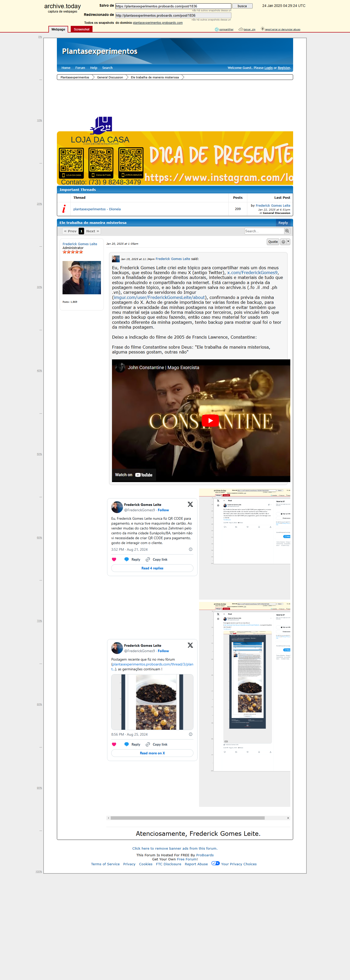Switch to the Webpage tab
This screenshot has height=980, width=350.
pos(58,29)
